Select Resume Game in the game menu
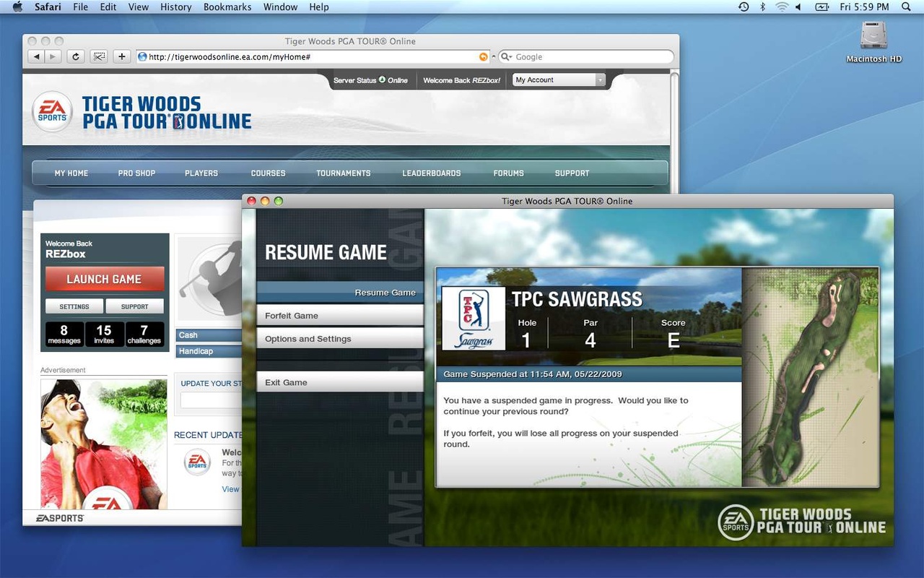This screenshot has height=578, width=924. (x=340, y=293)
